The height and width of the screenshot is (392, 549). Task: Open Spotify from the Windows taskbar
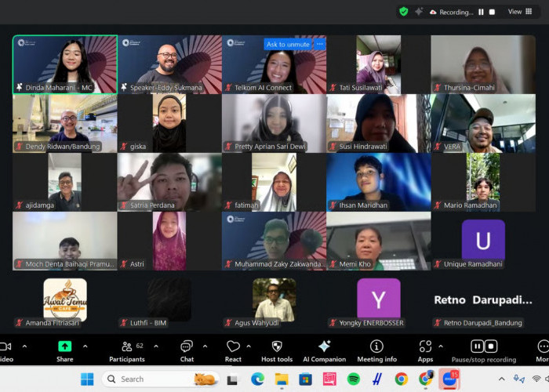pyautogui.click(x=353, y=379)
